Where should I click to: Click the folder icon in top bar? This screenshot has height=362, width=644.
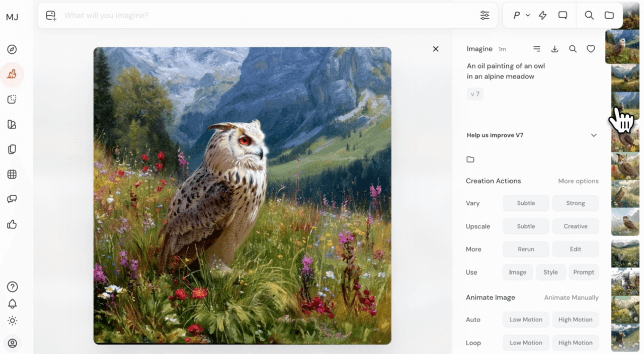click(609, 15)
